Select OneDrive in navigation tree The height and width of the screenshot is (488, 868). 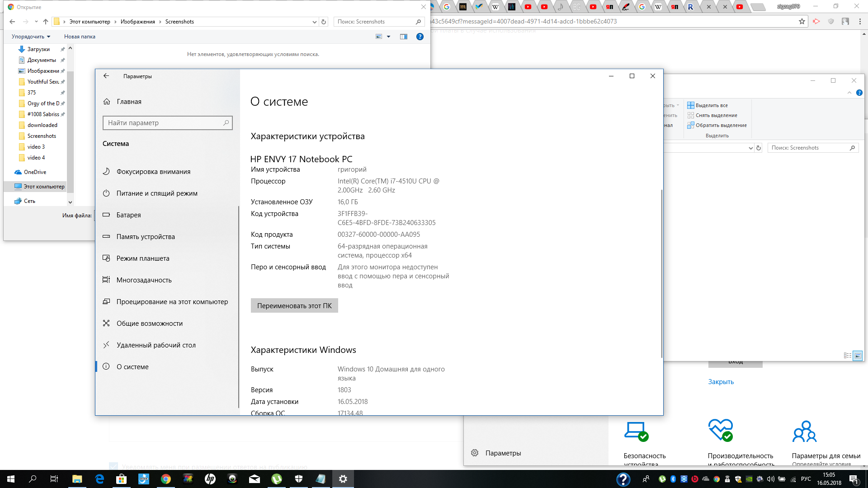click(35, 172)
